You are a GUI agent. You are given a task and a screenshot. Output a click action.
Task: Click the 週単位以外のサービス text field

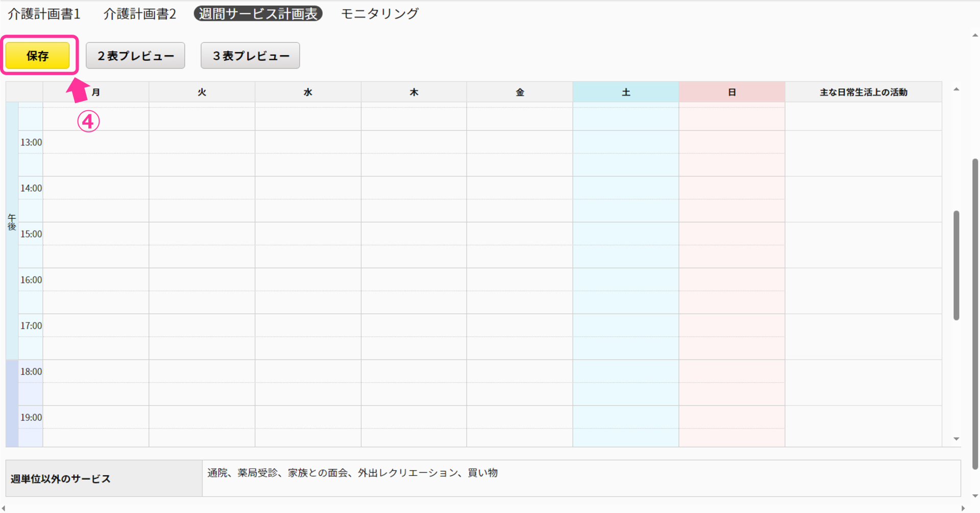click(x=581, y=478)
